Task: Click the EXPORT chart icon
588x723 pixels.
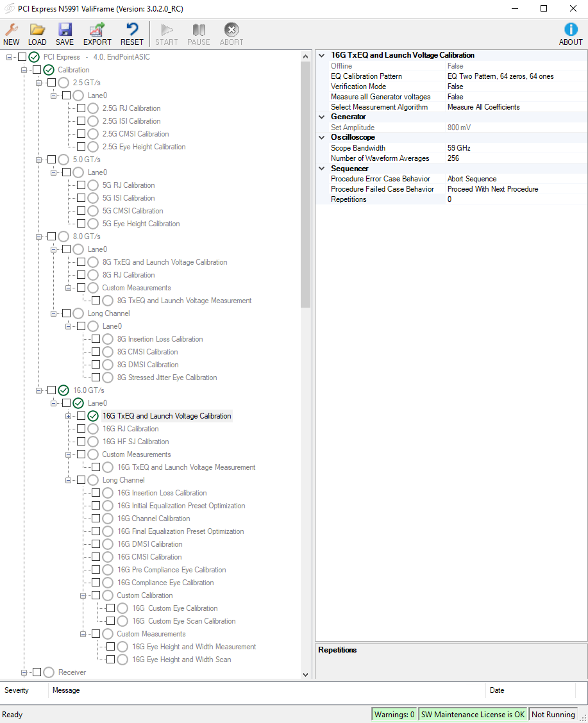Action: click(97, 29)
